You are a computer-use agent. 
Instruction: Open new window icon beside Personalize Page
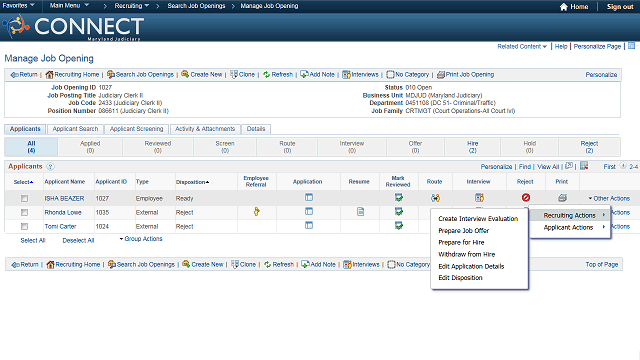pyautogui.click(x=631, y=46)
